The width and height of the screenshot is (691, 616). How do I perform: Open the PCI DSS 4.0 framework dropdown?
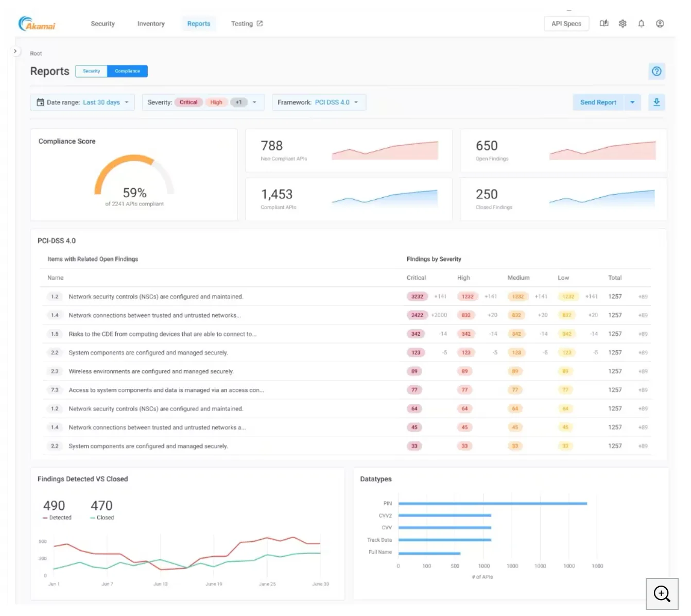click(334, 102)
